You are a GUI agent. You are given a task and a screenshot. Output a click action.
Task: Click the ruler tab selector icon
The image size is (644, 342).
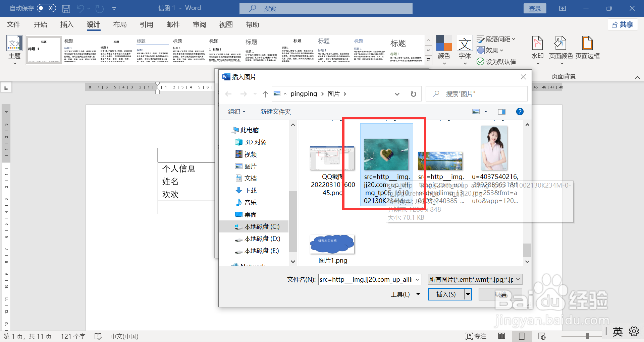[6, 88]
